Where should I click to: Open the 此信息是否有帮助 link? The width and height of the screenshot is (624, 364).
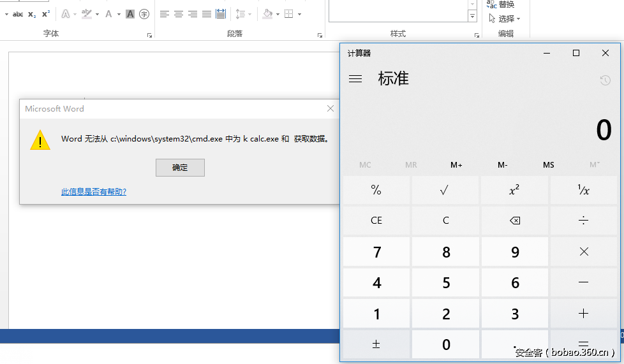coord(94,192)
